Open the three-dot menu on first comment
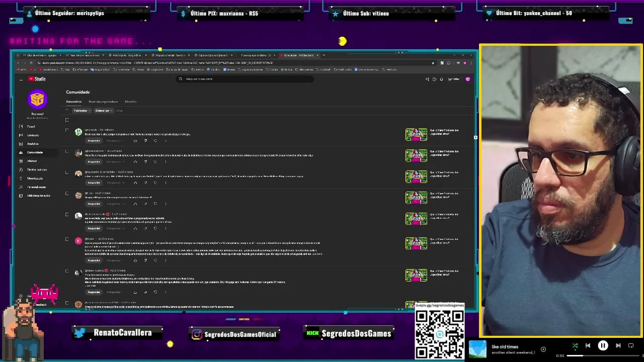Viewport: 644px width, 362px height. point(166,141)
